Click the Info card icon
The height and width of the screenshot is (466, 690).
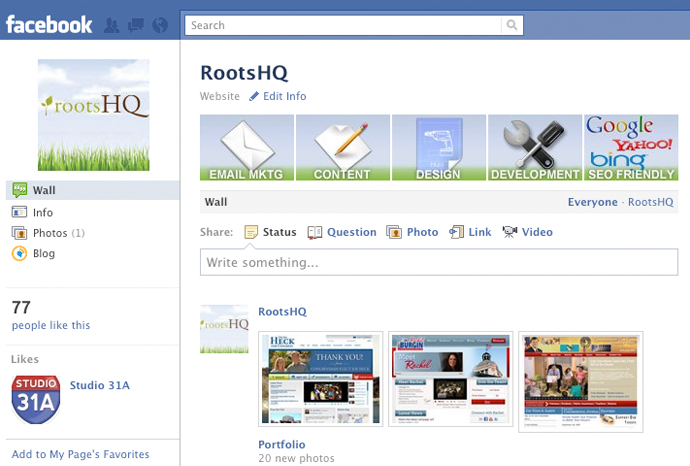[19, 212]
